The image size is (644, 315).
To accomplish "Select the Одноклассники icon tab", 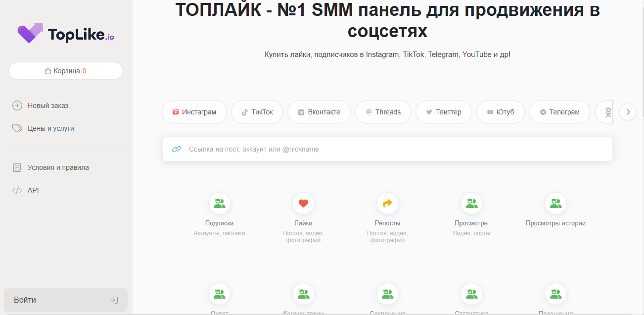I will click(x=604, y=112).
